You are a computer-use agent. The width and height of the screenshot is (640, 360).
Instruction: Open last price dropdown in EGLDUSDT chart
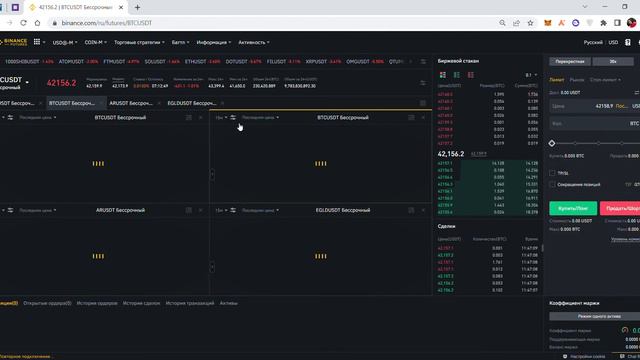point(260,210)
